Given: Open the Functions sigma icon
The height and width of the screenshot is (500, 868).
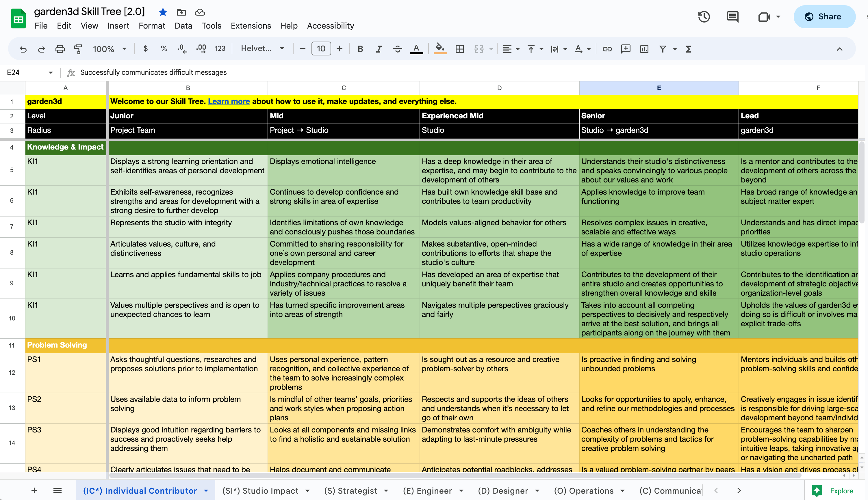Looking at the screenshot, I should (689, 49).
